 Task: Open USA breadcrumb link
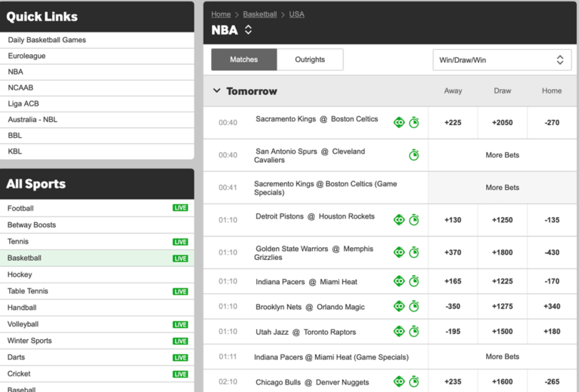click(x=296, y=14)
